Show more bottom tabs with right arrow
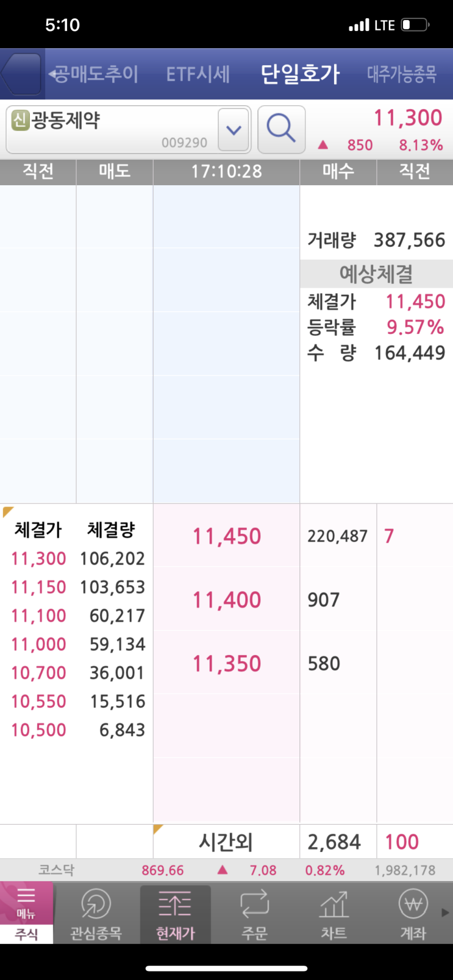This screenshot has width=453, height=980. tap(446, 913)
